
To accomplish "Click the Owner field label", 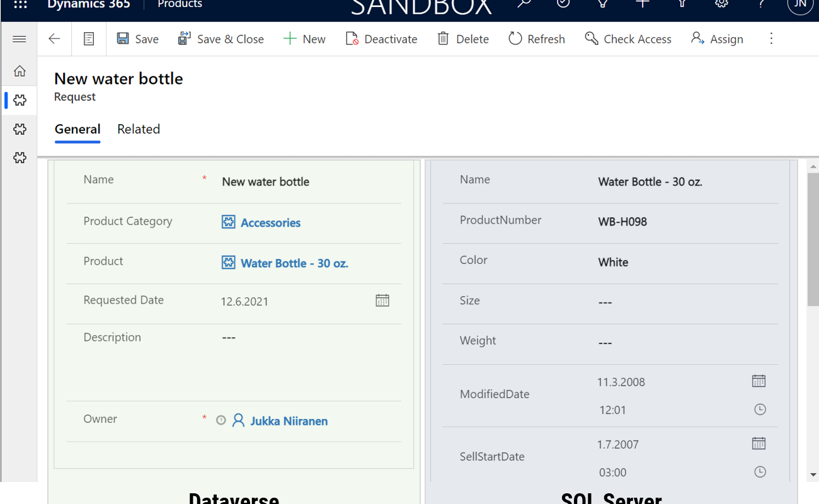I will tap(100, 419).
